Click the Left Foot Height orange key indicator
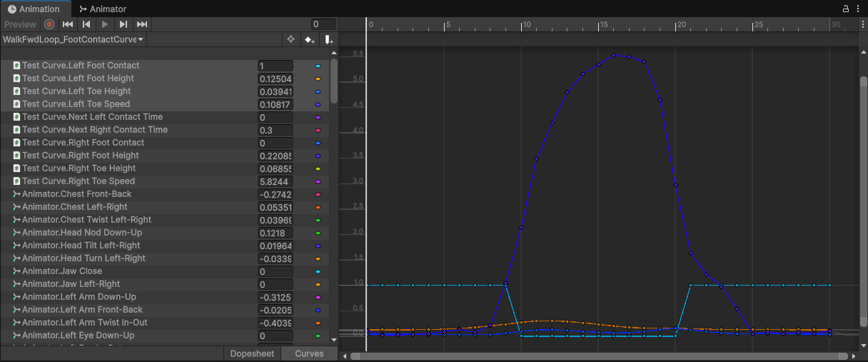 click(x=318, y=79)
